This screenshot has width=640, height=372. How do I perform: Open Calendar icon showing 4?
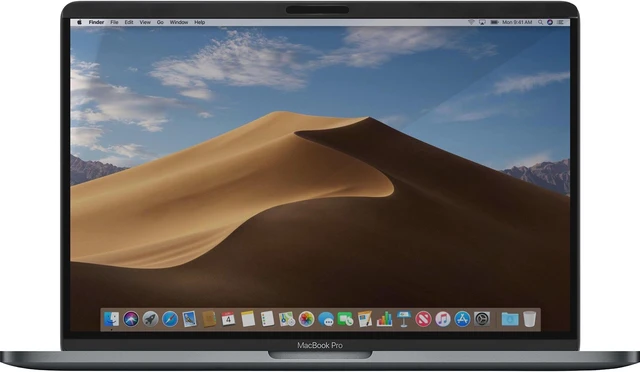click(228, 319)
